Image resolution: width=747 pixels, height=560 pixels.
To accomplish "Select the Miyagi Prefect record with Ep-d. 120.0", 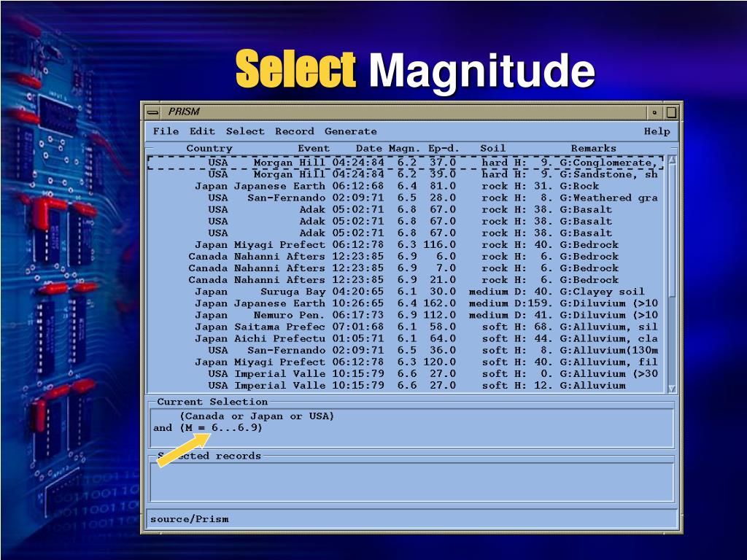I will pyautogui.click(x=406, y=362).
